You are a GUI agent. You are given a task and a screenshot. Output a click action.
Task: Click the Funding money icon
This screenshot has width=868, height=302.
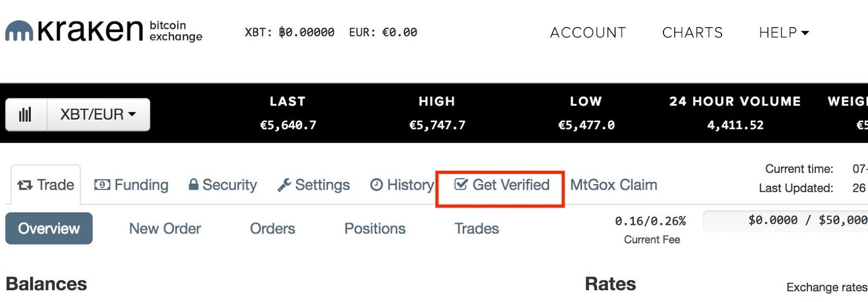pos(102,185)
